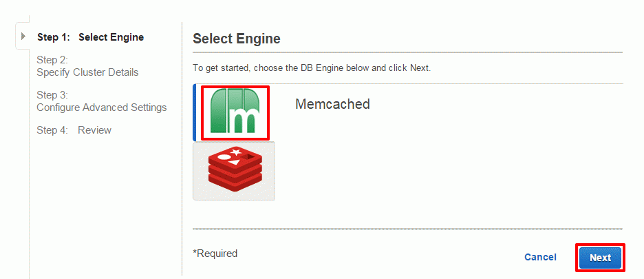Click the 'To get started' instruction text

[312, 68]
